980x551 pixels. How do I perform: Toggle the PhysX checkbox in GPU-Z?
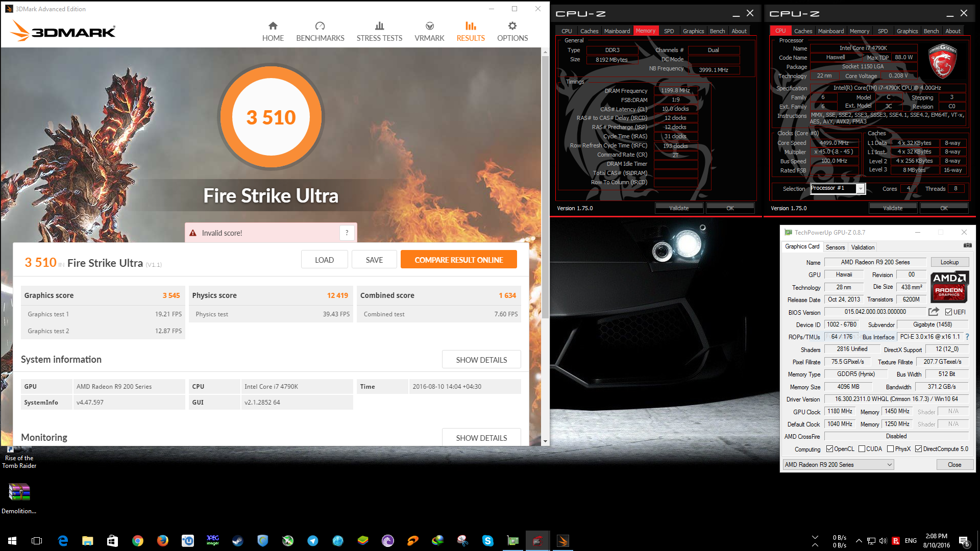click(x=891, y=449)
